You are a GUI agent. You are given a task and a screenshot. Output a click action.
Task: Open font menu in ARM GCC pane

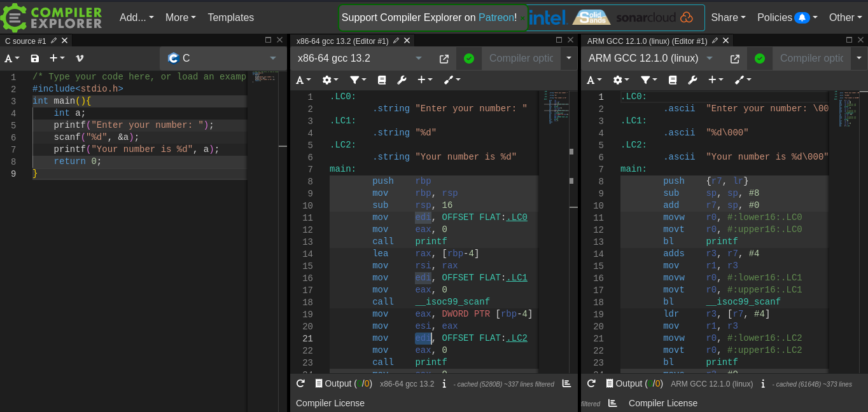[x=594, y=80]
